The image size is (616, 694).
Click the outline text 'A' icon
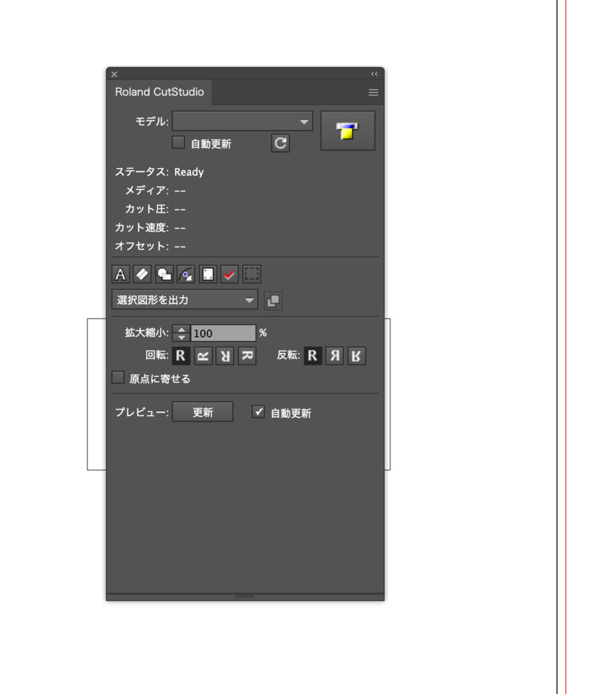121,274
